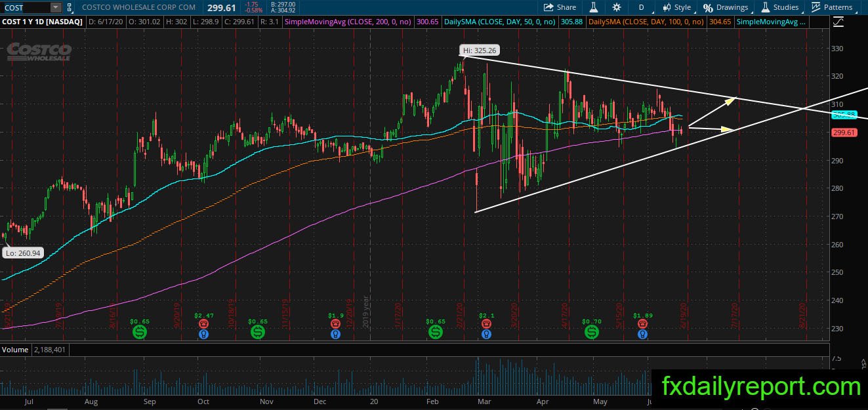The image size is (868, 410).
Task: Click the blue lightbulb icon under $2.1
Action: pyautogui.click(x=486, y=334)
